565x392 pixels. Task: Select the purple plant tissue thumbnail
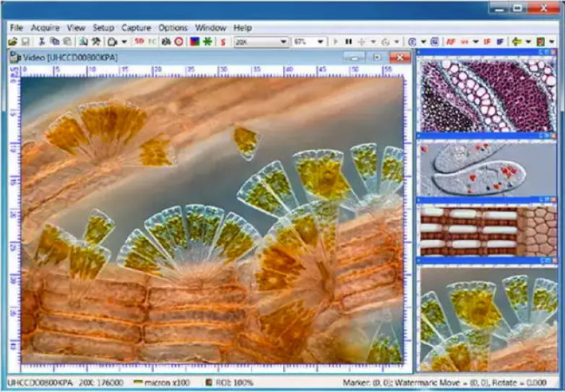click(x=488, y=95)
